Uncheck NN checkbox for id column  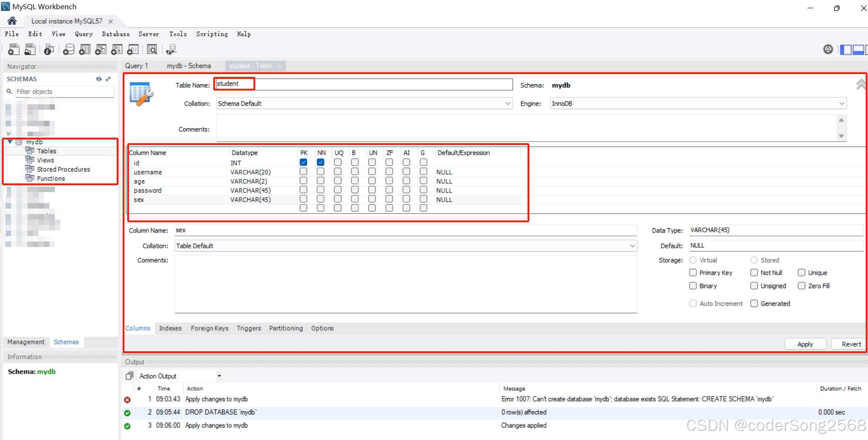coord(321,162)
